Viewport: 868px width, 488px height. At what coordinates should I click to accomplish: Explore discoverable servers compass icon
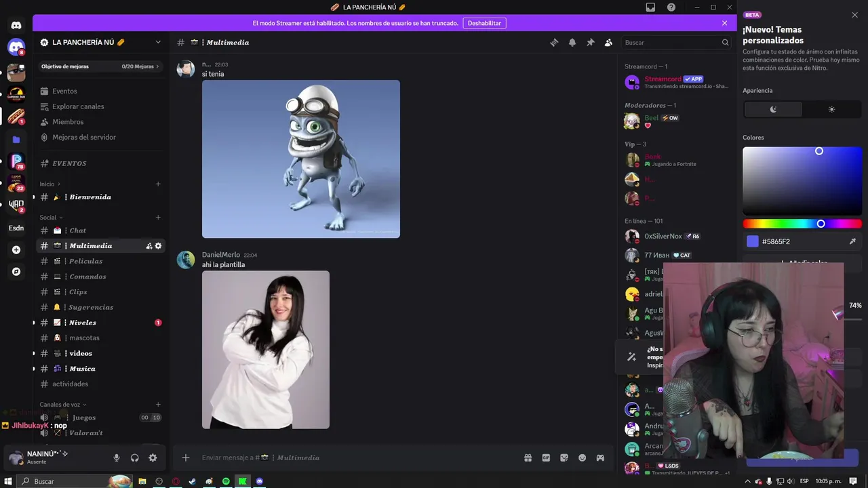(x=16, y=271)
